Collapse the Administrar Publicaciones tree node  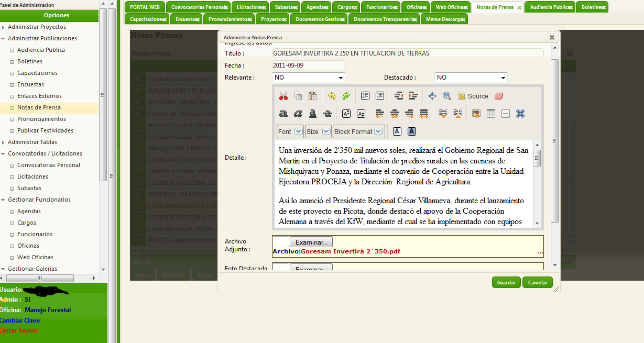4,38
